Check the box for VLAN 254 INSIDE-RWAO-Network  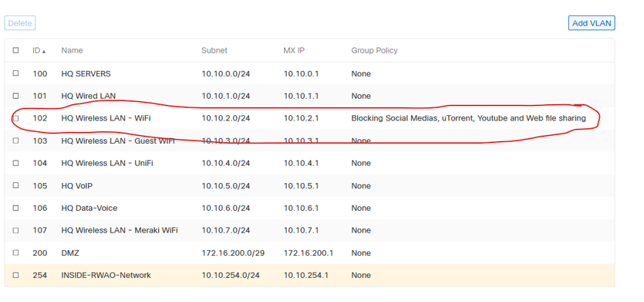15,275
